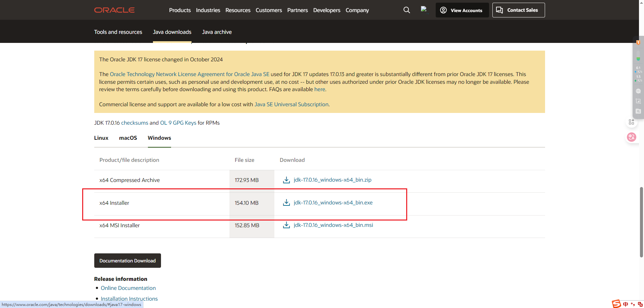Click the 'x64 Compressed Archive' text
The height and width of the screenshot is (308, 644).
pos(129,180)
